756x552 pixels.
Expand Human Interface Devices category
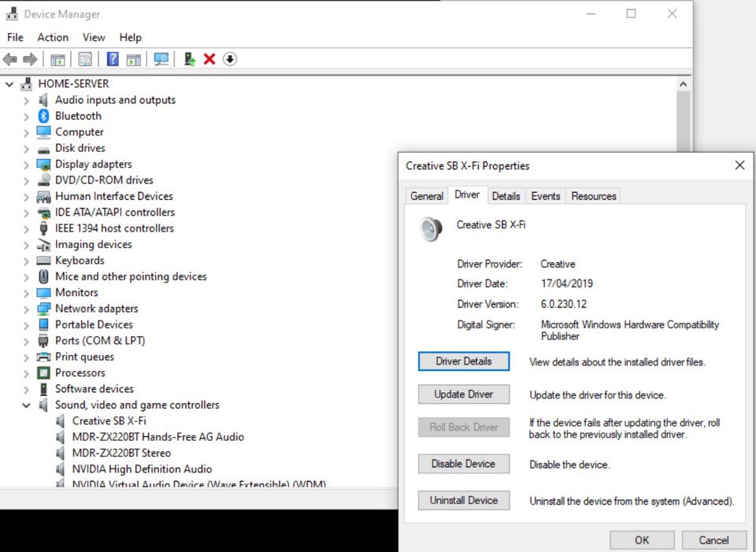(26, 197)
